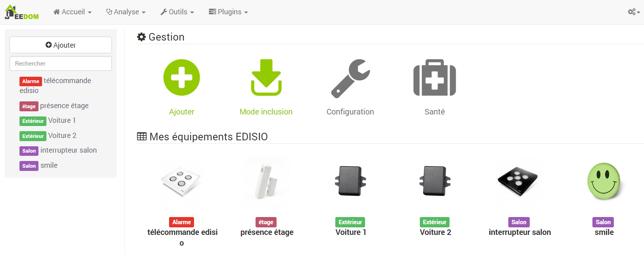
Task: Open the Plugins menu
Action: coord(229,12)
